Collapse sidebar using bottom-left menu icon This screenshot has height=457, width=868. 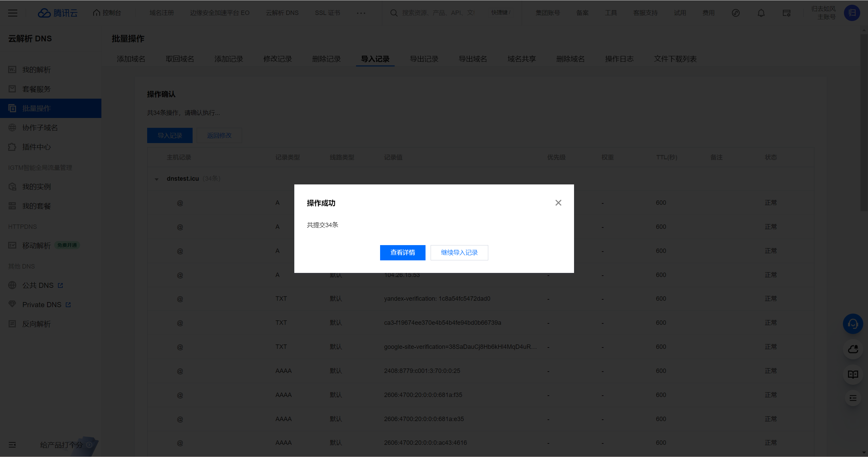[x=12, y=445]
